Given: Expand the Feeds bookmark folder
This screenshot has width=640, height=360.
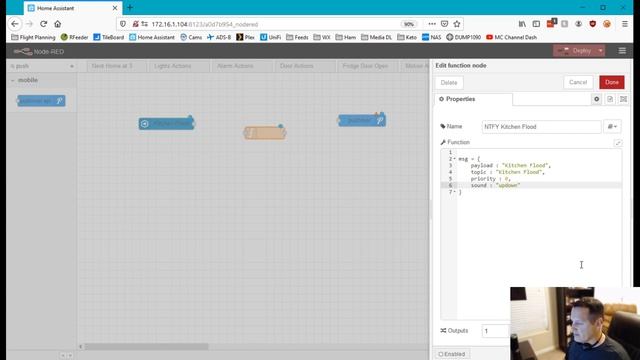Looking at the screenshot, I should [297, 37].
